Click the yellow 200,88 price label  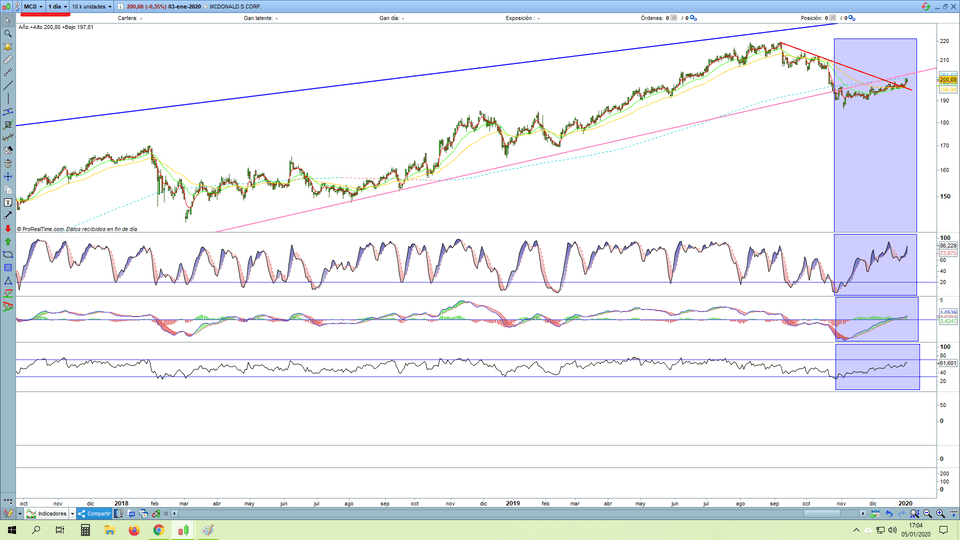949,79
